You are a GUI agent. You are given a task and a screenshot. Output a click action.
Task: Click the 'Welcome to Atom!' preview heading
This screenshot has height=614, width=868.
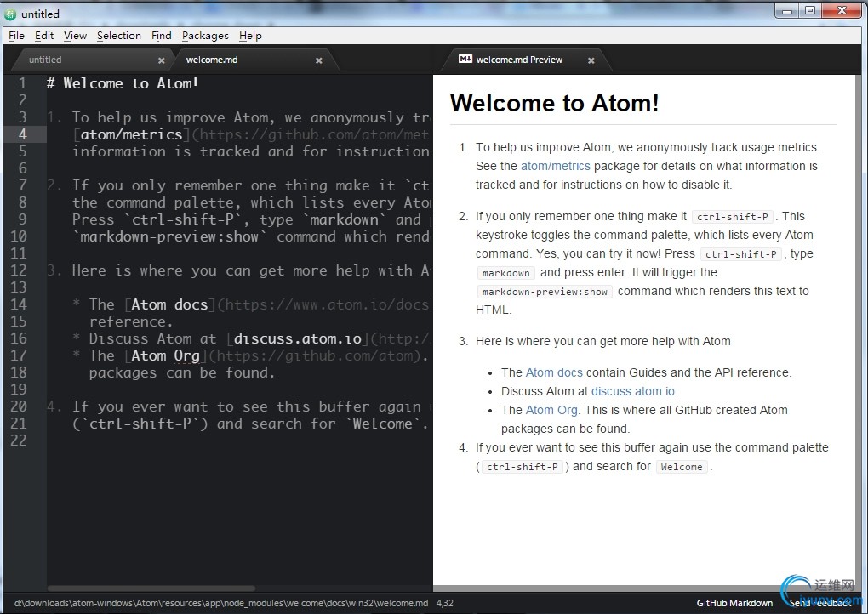click(x=554, y=104)
